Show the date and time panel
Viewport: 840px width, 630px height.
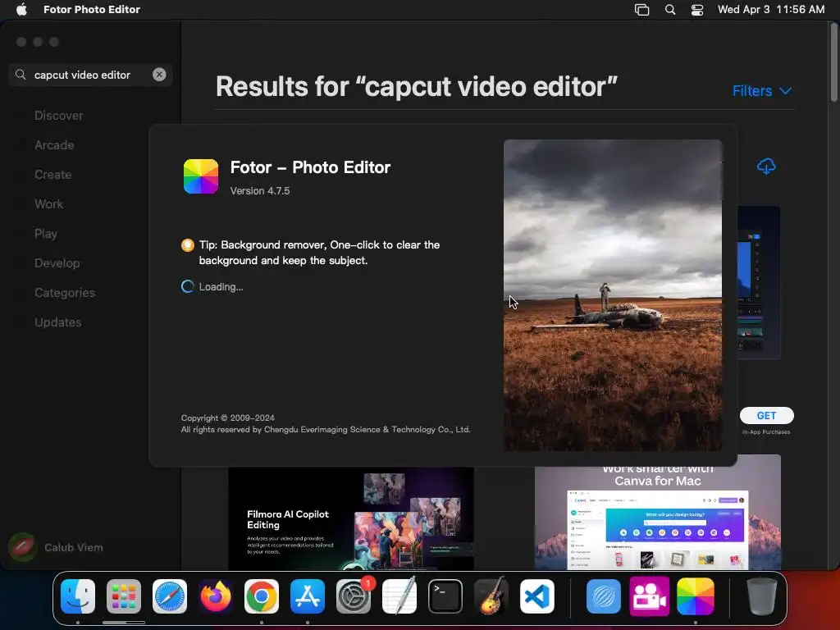click(x=771, y=9)
